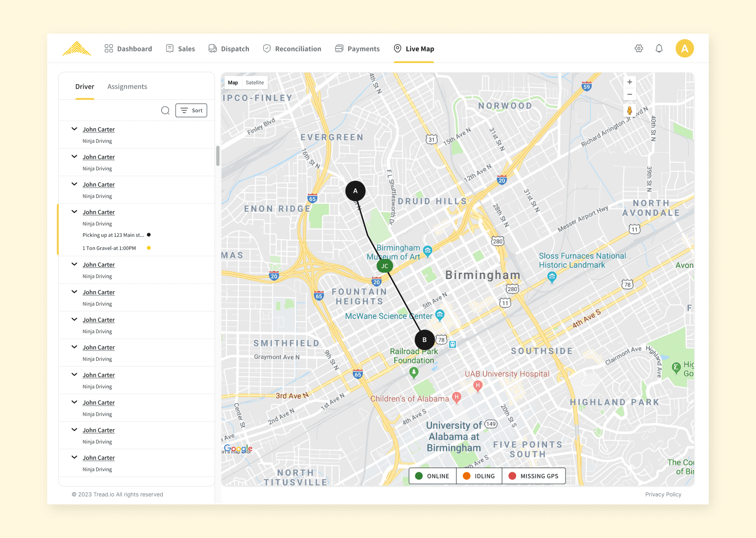Click Railroad Park Foundation tree pin
756x538 pixels.
(x=414, y=373)
